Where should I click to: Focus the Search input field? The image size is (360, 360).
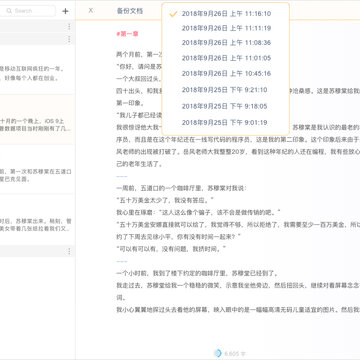click(x=28, y=11)
